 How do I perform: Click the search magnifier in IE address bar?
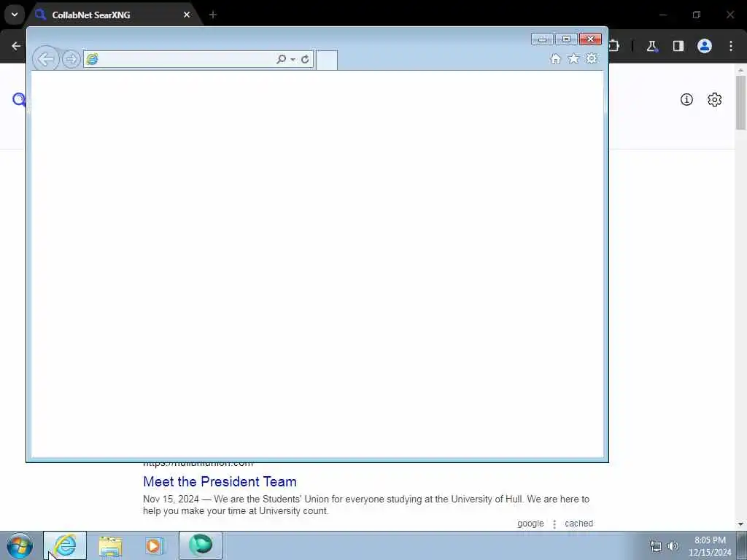[281, 59]
